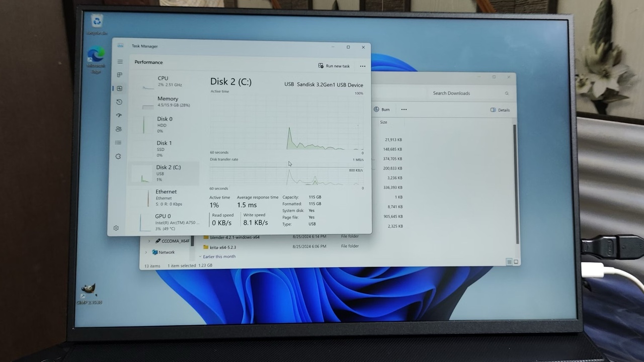Select the Performance page icon in sidebar
Screen dimensions: 644x362
click(x=119, y=88)
